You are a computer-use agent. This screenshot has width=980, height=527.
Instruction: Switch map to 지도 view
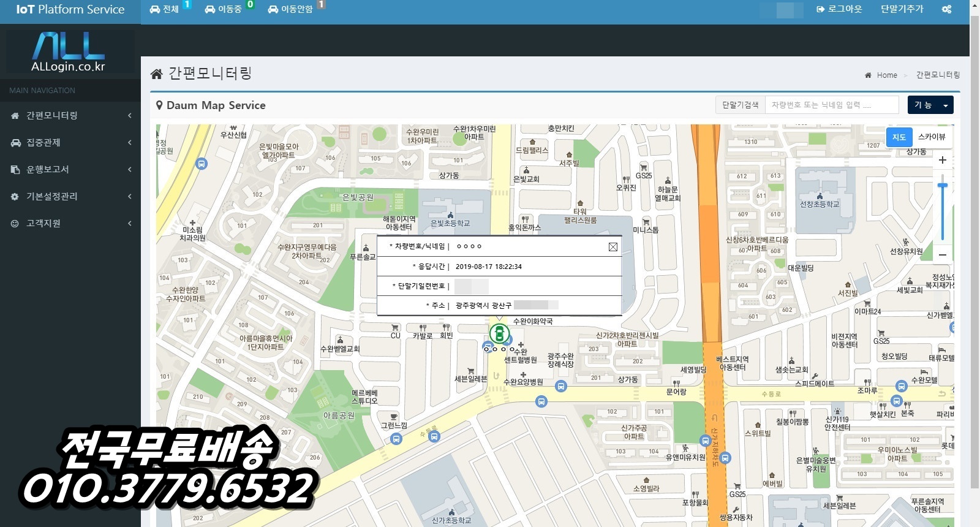click(x=899, y=137)
